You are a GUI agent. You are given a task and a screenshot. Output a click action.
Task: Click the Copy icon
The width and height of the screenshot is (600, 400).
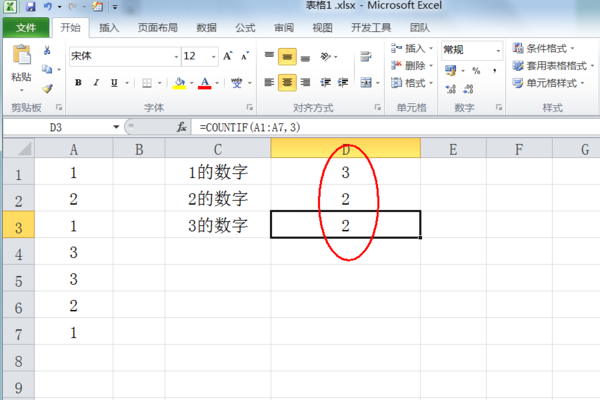[x=47, y=69]
